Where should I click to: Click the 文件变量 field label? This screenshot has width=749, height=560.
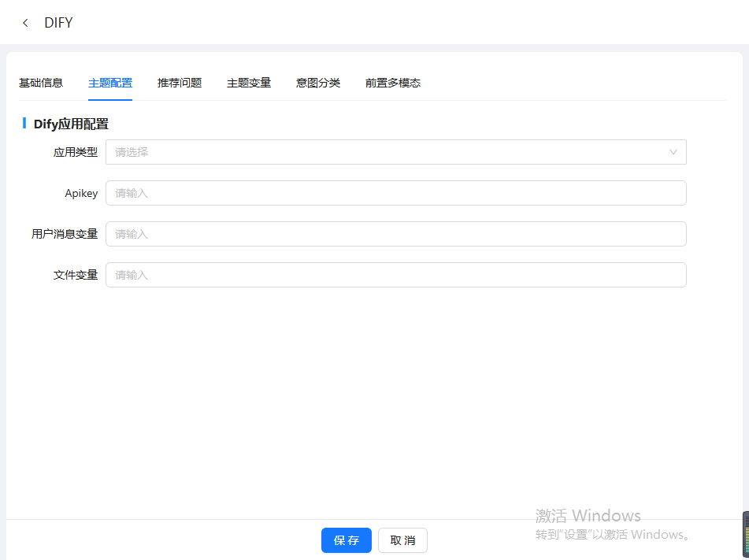(76, 275)
